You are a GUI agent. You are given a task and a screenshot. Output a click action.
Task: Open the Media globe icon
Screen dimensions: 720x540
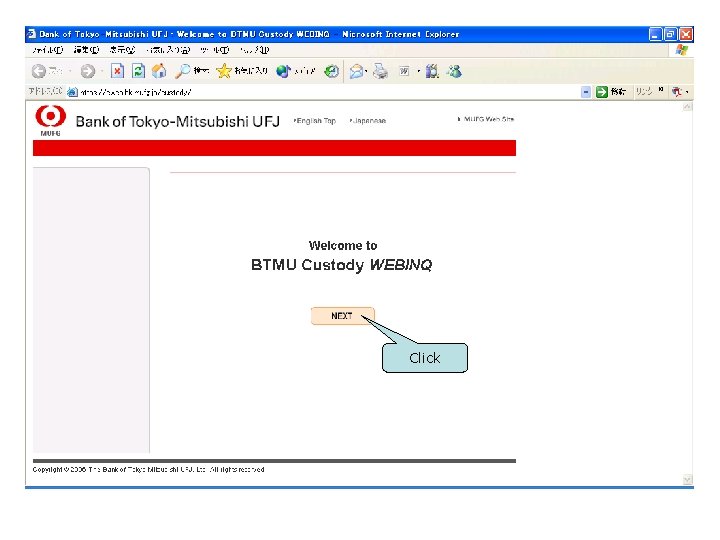[283, 71]
